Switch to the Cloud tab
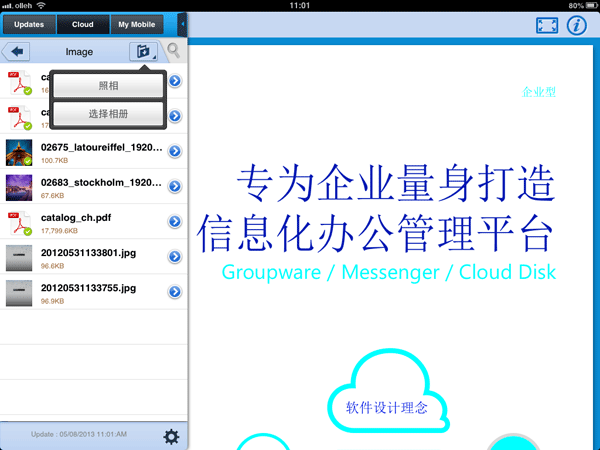 coord(82,24)
